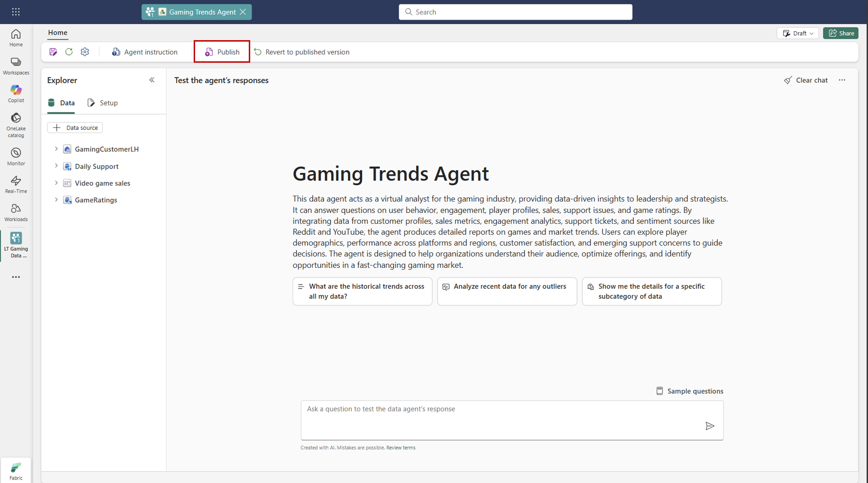This screenshot has width=868, height=483.
Task: Choose "Analyze recent data for any outliers" suggestion
Action: tap(507, 291)
